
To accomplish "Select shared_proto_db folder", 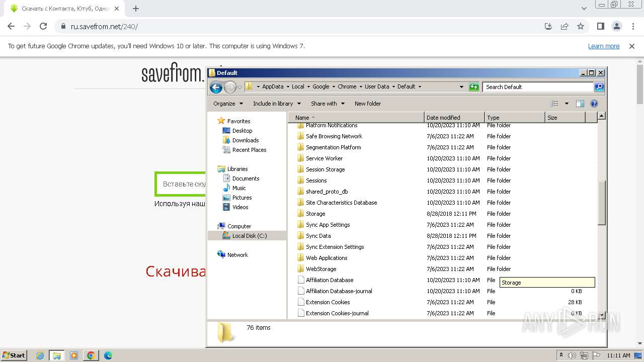I will point(327,192).
